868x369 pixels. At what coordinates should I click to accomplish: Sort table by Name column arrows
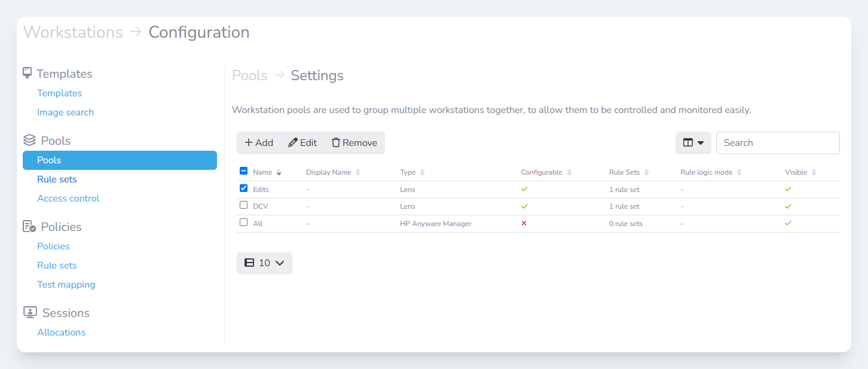click(279, 172)
